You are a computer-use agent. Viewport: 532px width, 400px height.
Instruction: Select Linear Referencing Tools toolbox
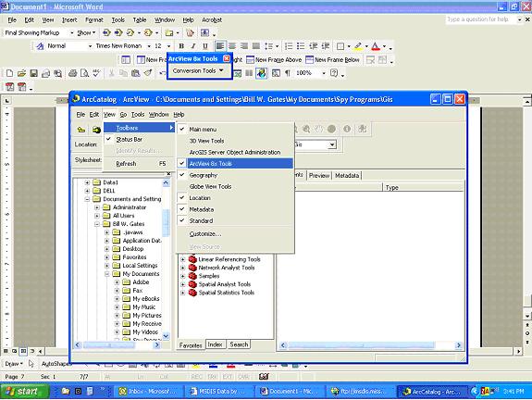229,259
